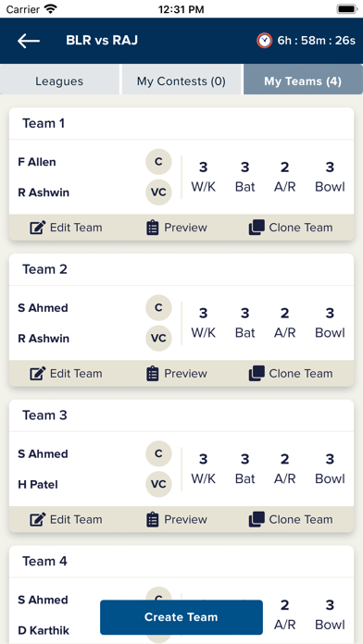Tap Team 1 Clone Team icon
363x644 pixels.
click(x=257, y=228)
